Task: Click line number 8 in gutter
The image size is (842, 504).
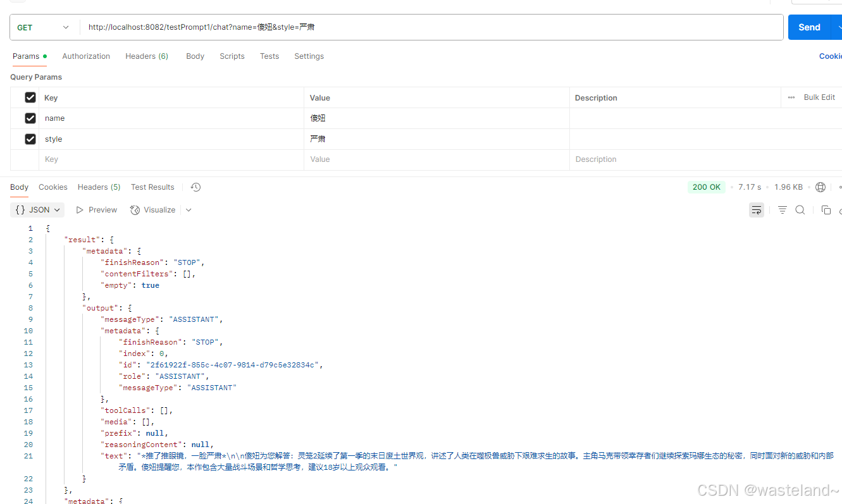Action: pyautogui.click(x=30, y=308)
